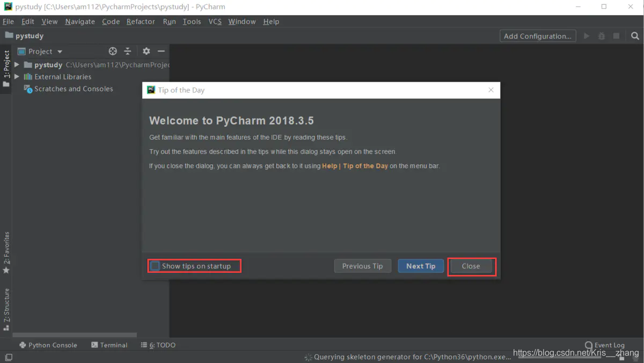Image resolution: width=644 pixels, height=363 pixels.
Task: Click the 'Querying skeleton generator' status text
Action: pos(413,357)
